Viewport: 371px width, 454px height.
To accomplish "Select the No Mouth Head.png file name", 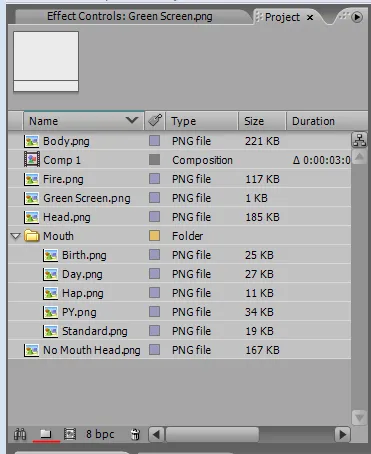I will [92, 350].
